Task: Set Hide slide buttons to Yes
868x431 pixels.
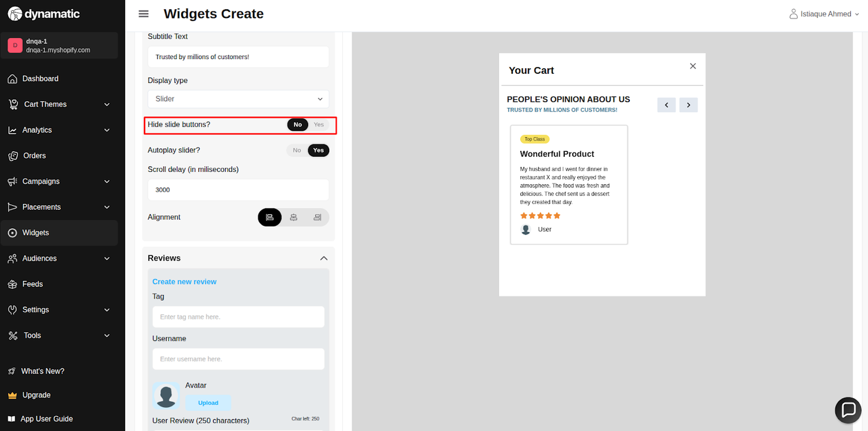Action: (x=319, y=125)
